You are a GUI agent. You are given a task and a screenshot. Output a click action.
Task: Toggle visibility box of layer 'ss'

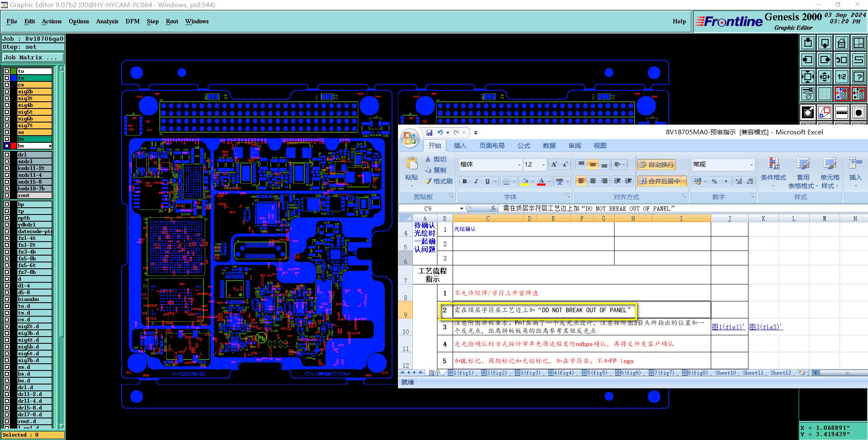click(7, 132)
